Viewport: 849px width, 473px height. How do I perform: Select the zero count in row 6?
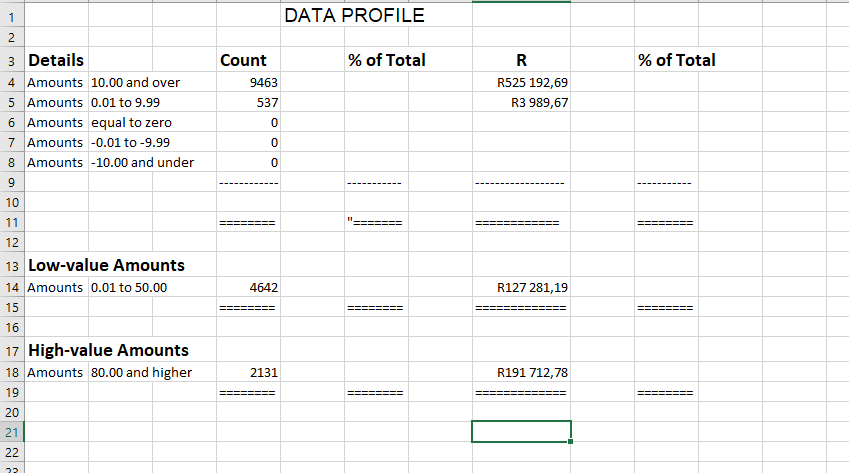(248, 122)
